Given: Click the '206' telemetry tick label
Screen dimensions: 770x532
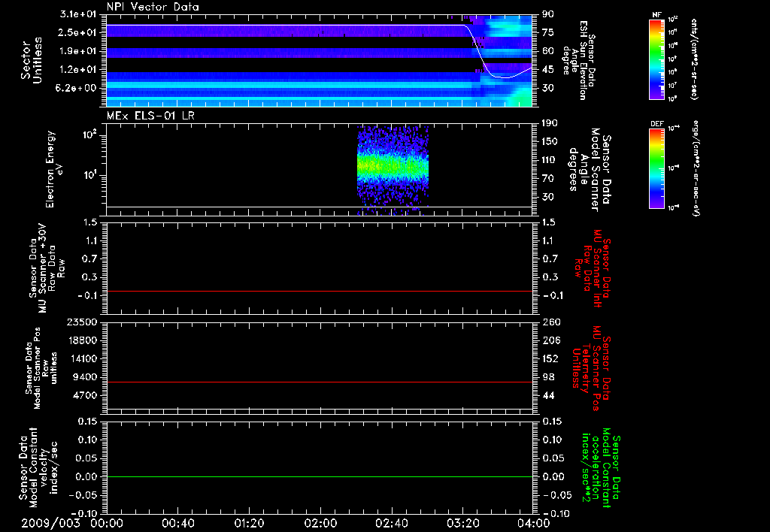Looking at the screenshot, I should (x=551, y=340).
